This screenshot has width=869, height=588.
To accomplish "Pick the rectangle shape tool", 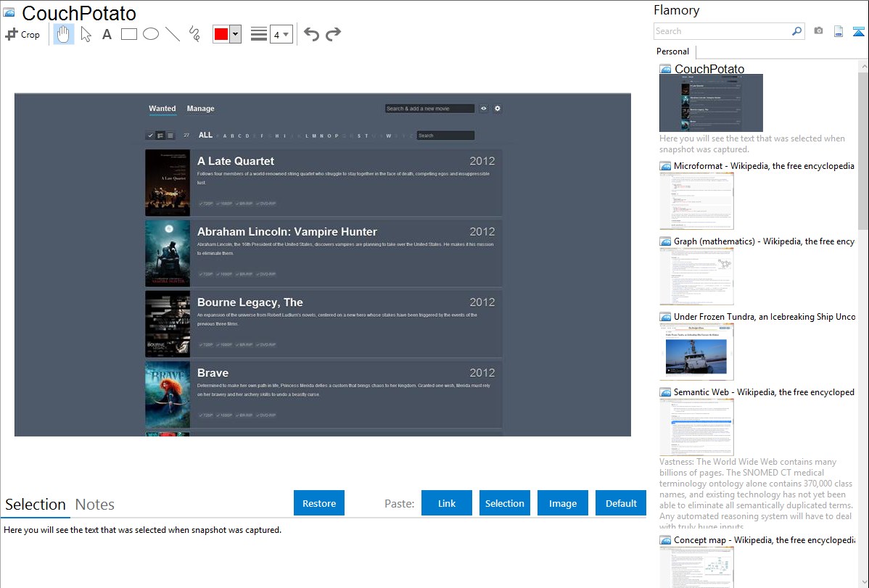I will click(128, 34).
